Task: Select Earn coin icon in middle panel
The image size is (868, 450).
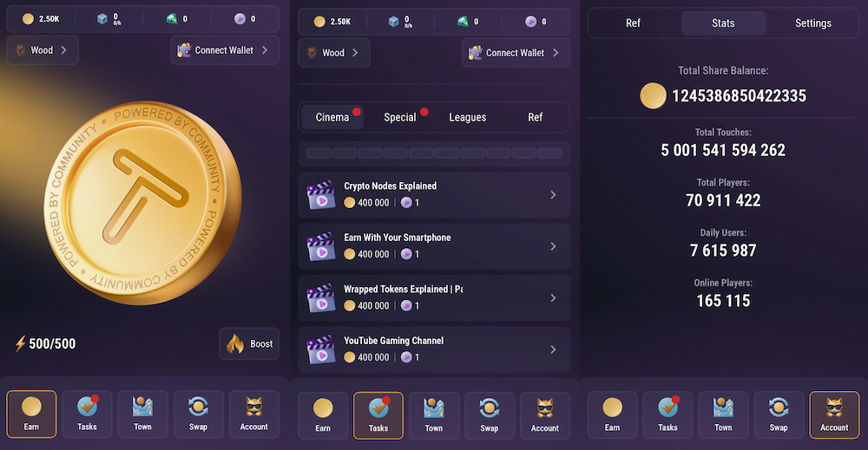Action: click(x=323, y=415)
